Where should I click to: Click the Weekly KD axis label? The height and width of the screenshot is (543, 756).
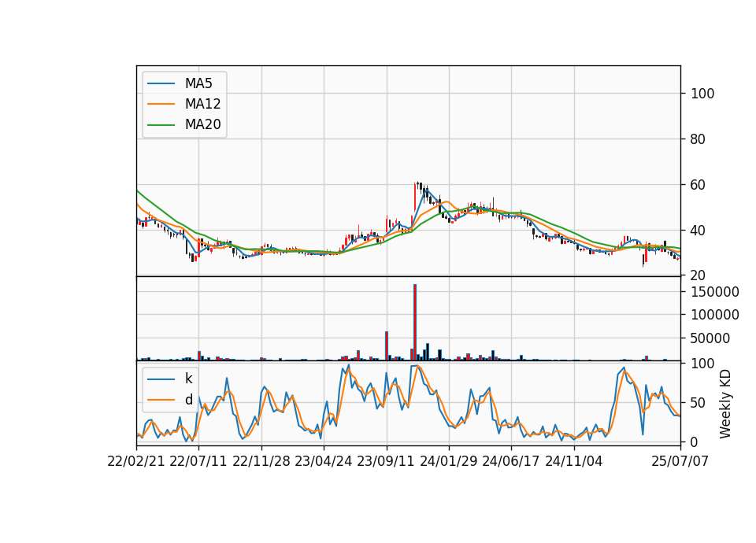click(x=725, y=404)
